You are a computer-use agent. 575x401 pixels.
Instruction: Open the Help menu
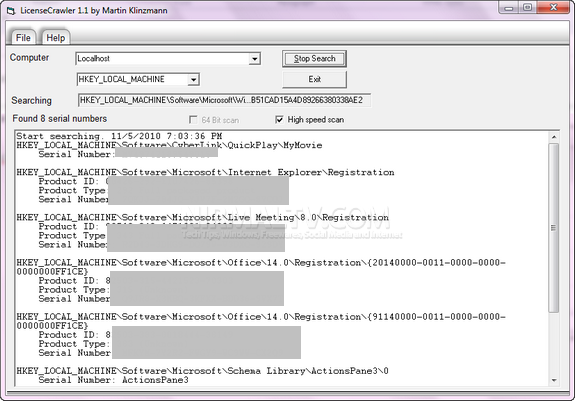56,38
